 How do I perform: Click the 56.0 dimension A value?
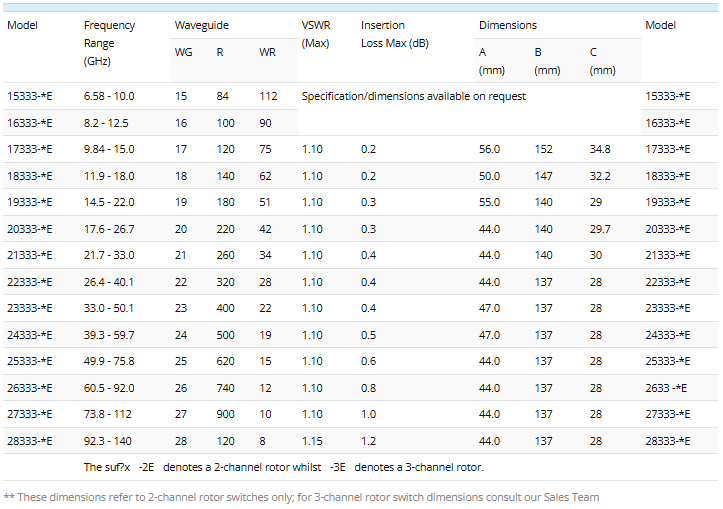[489, 149]
